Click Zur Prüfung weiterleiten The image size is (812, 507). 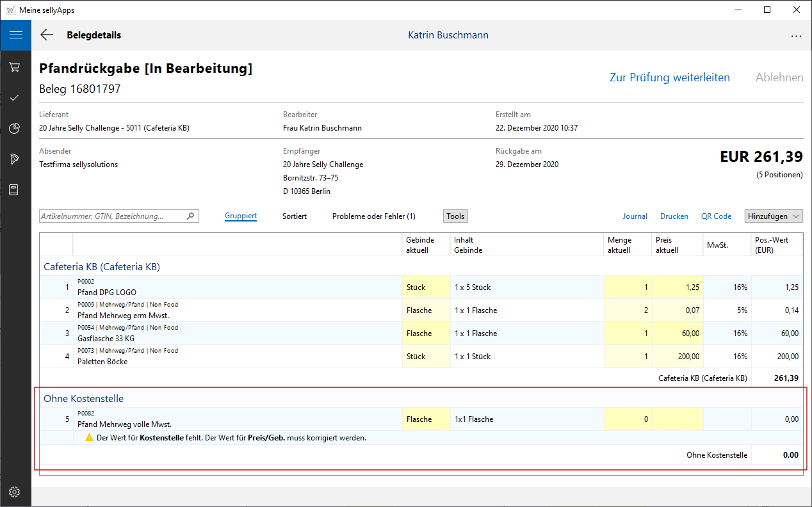(669, 77)
